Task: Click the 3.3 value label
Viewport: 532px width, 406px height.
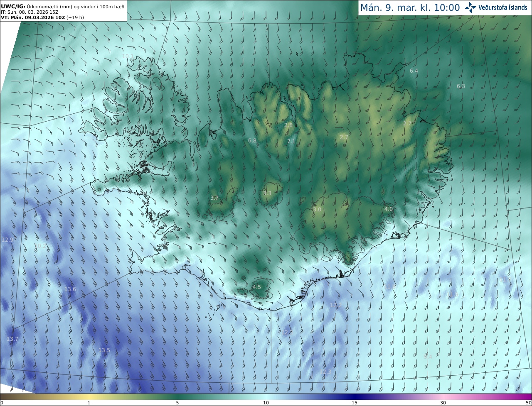Action: point(267,193)
